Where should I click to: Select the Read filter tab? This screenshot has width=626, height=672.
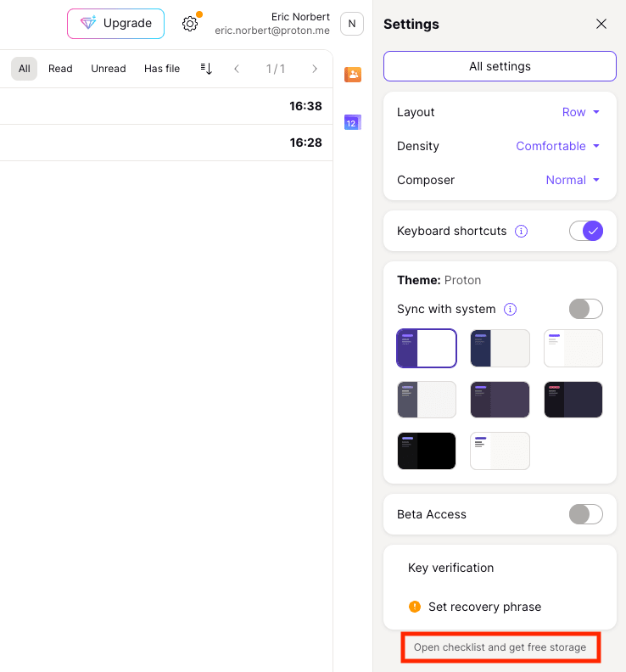pos(60,69)
